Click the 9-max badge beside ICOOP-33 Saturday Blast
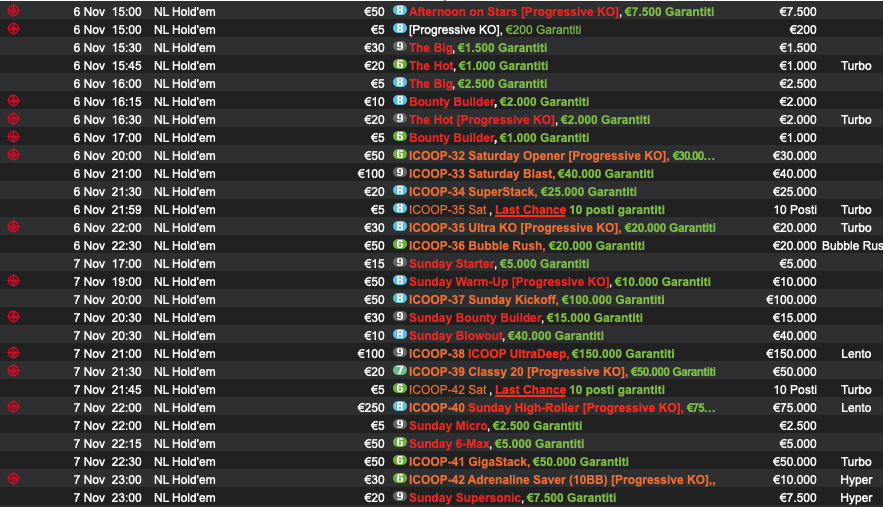The width and height of the screenshot is (883, 507). click(400, 173)
